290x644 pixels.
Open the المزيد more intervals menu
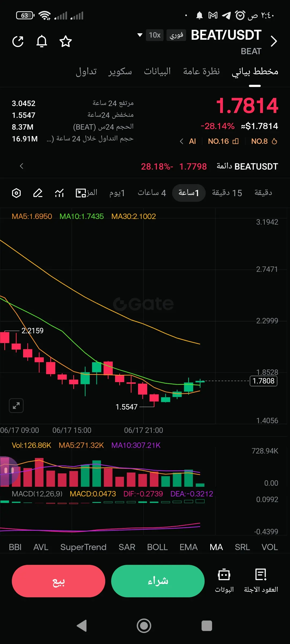[x=92, y=193]
